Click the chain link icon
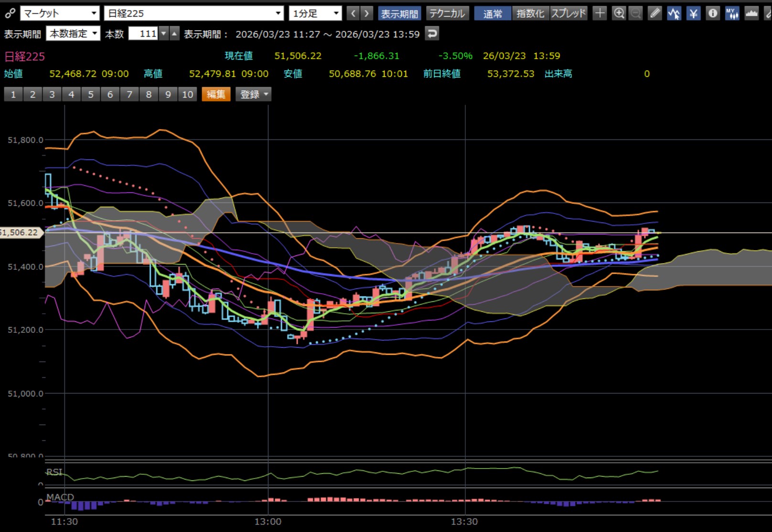Image resolution: width=772 pixels, height=532 pixels. tap(10, 13)
